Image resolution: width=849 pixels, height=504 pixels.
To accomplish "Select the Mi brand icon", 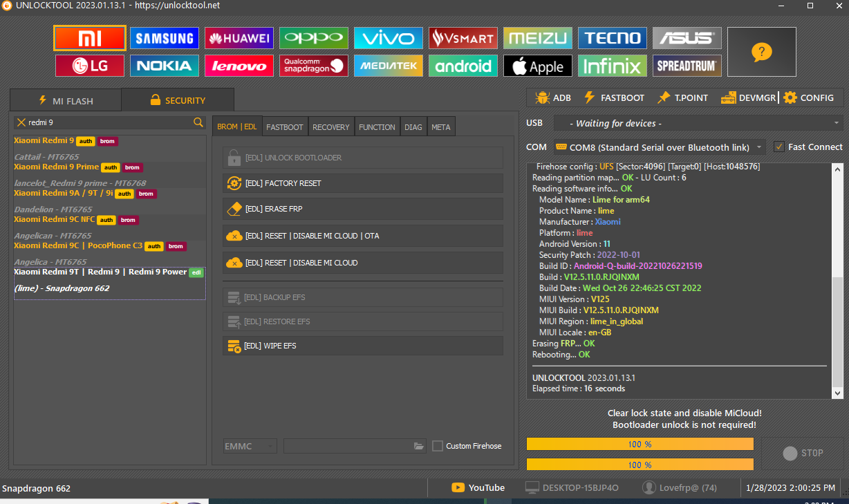I will 90,38.
